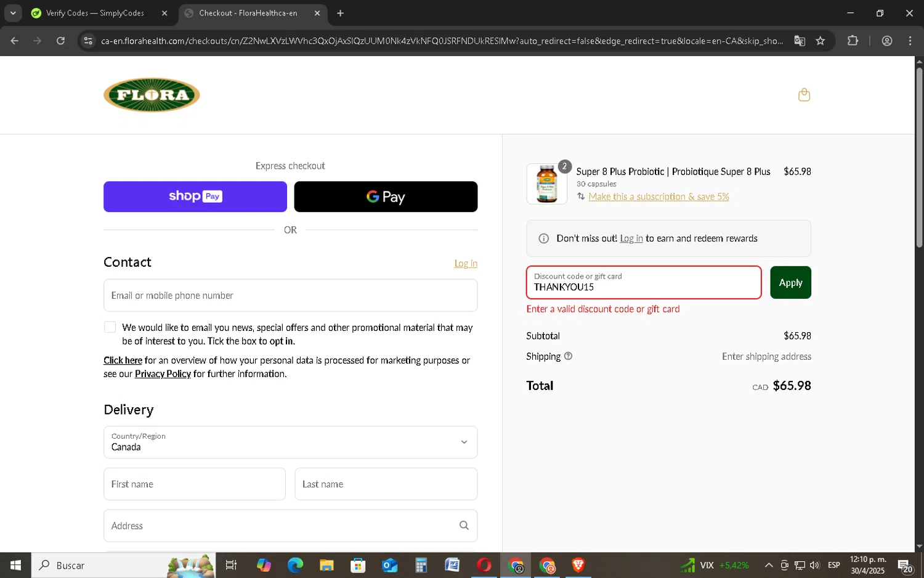Open Outlook from the taskbar

coord(389,565)
